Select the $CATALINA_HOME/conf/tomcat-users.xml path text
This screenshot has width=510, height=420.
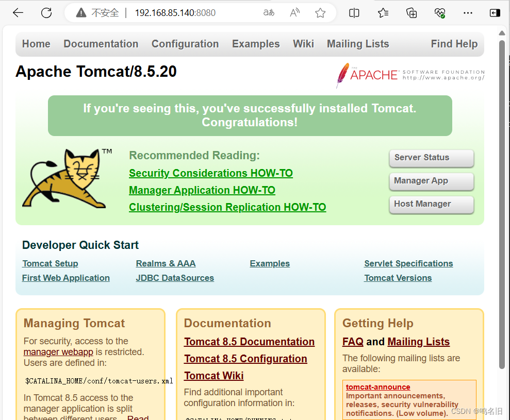click(x=99, y=381)
